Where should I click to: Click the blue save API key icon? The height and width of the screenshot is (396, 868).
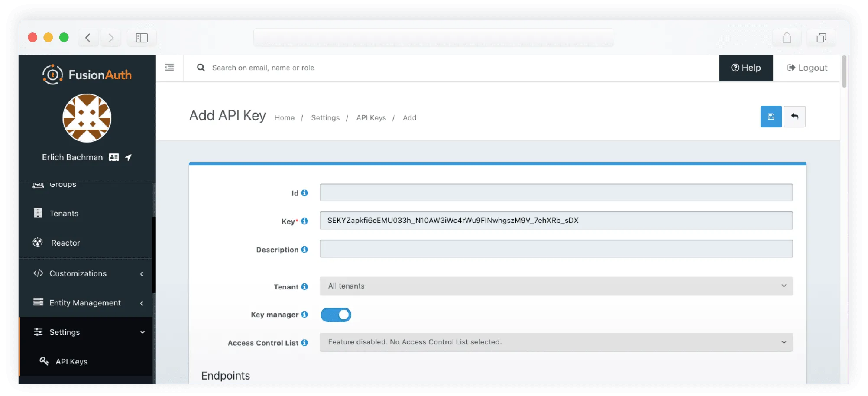click(771, 117)
